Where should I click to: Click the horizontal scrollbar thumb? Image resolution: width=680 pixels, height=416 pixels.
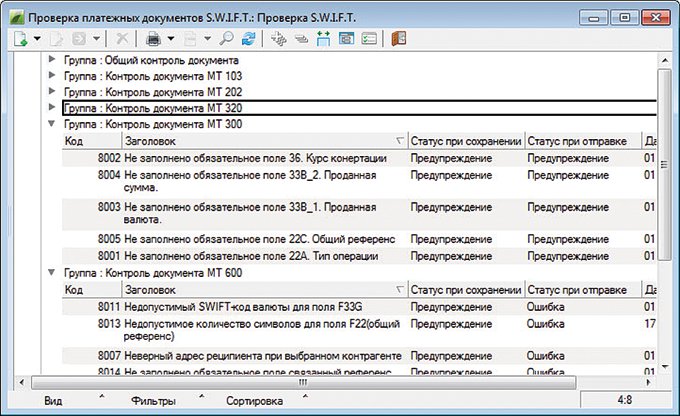(304, 383)
